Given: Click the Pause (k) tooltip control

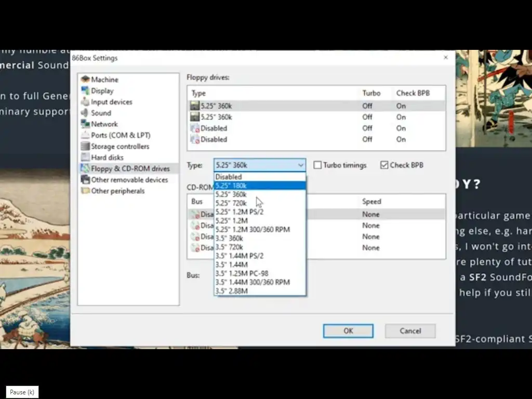Looking at the screenshot, I should pos(22,392).
